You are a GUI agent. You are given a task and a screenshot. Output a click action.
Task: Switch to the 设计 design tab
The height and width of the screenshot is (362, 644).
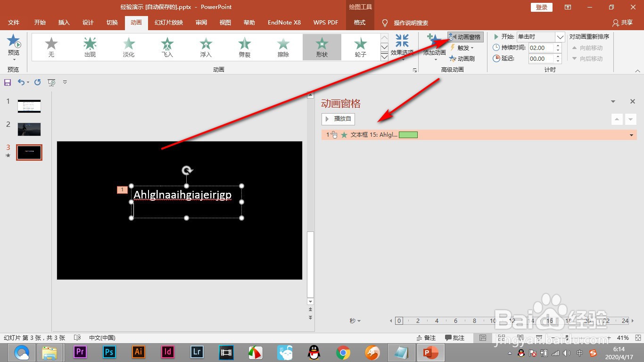88,23
